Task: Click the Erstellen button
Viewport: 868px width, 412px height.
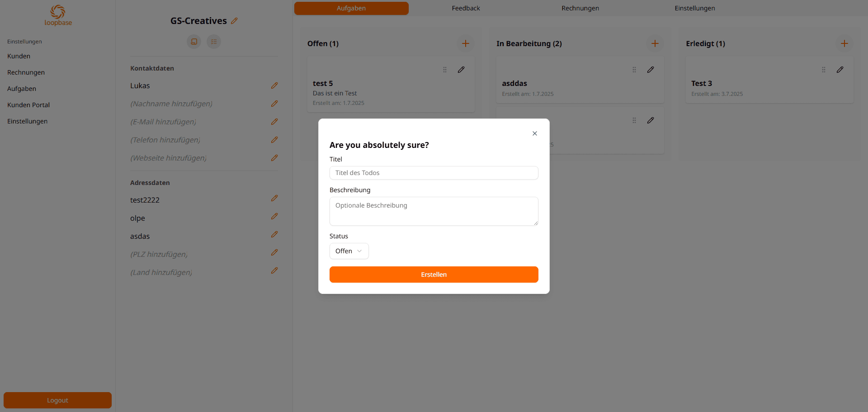Action: [434, 275]
